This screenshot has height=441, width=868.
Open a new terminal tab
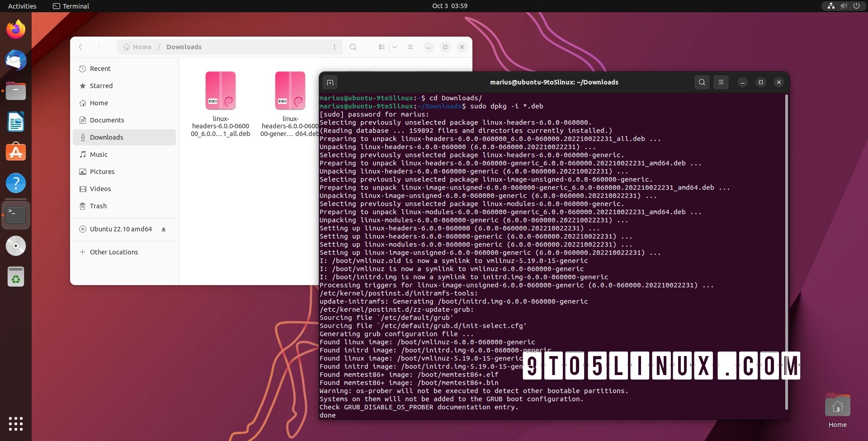pyautogui.click(x=330, y=82)
